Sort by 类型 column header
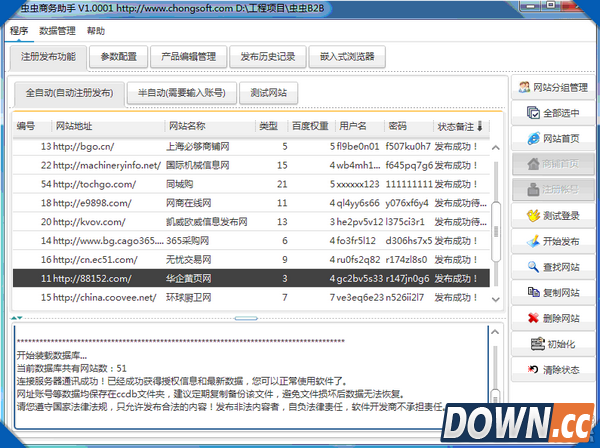The width and height of the screenshot is (600, 448). [272, 126]
